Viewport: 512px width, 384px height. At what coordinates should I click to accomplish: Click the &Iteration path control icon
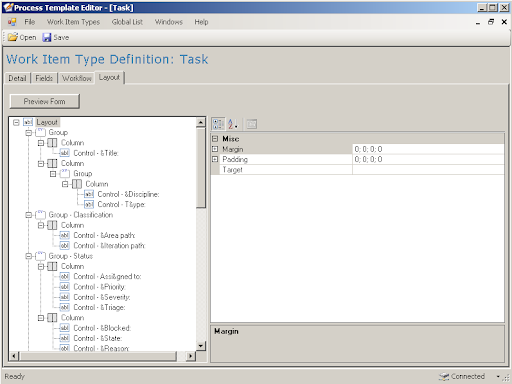(x=64, y=246)
